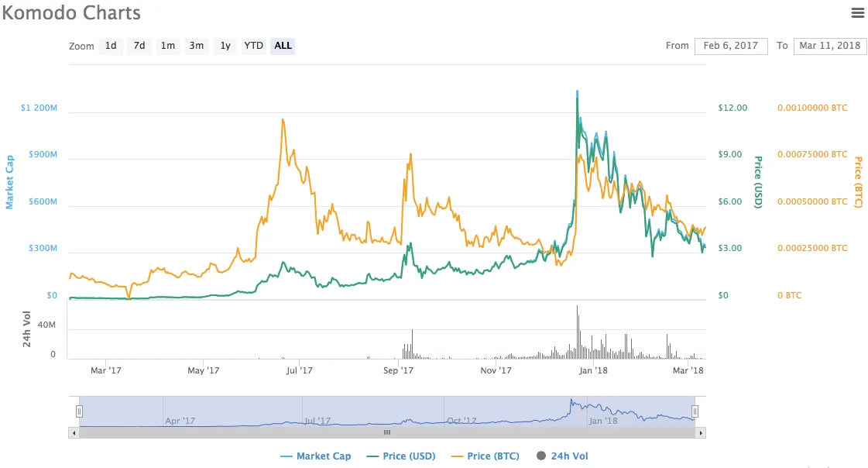This screenshot has height=468, width=868.
Task: Set zoom range to 1y
Action: [225, 46]
